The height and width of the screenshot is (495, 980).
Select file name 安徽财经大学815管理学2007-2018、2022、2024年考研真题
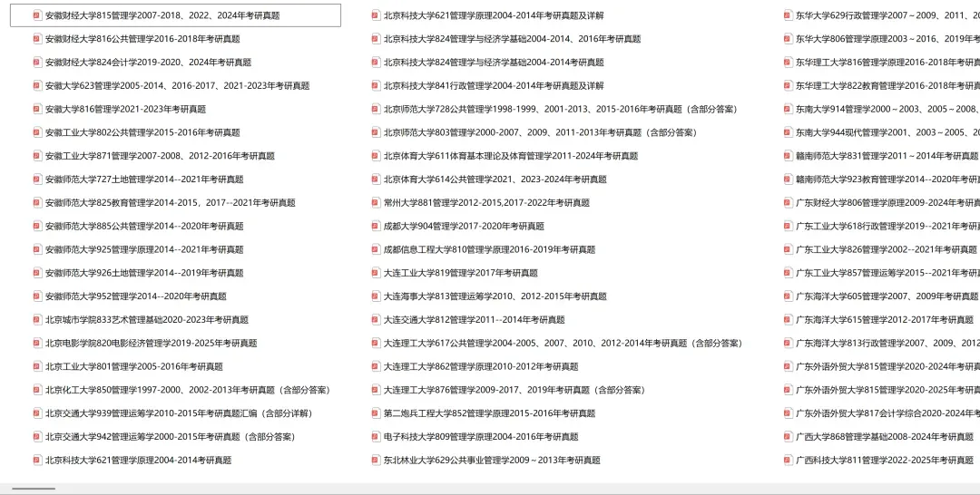click(x=162, y=15)
